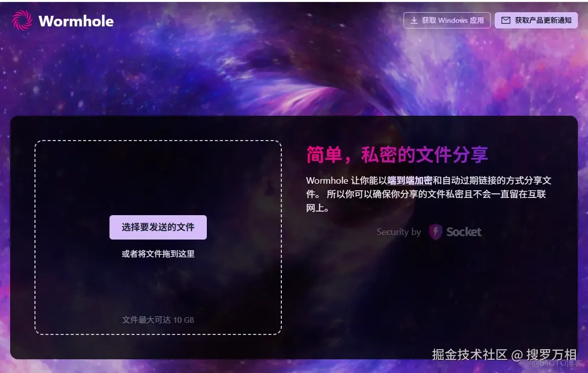Click the 文件最大可达 10 GB label

tap(158, 320)
